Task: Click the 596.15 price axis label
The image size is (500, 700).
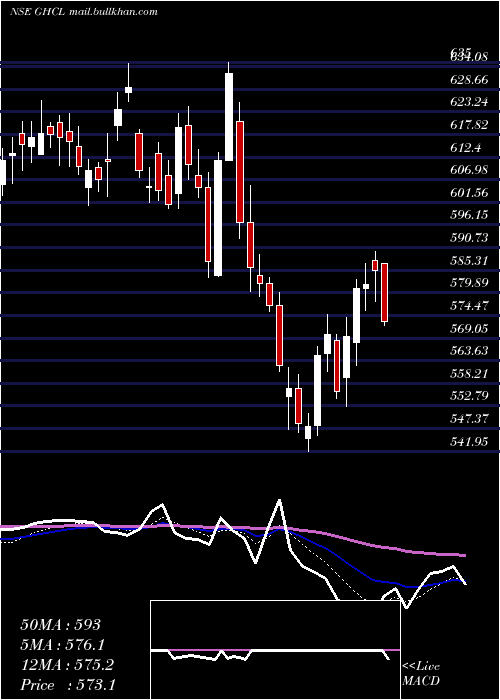Action: [x=469, y=215]
